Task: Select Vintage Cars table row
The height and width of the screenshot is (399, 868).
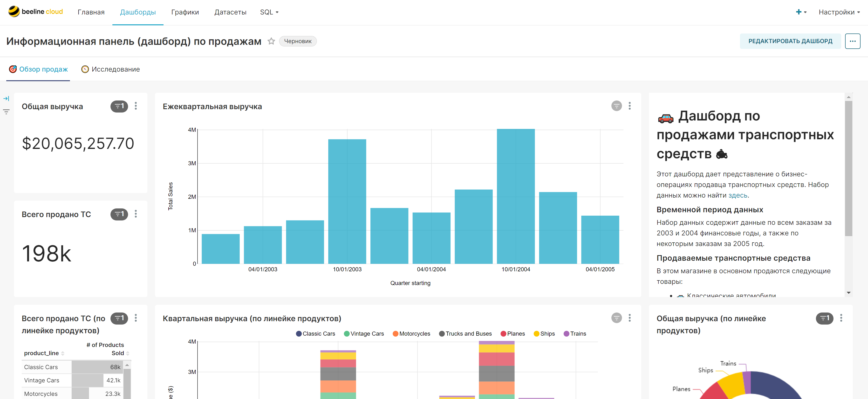Action: [x=72, y=380]
